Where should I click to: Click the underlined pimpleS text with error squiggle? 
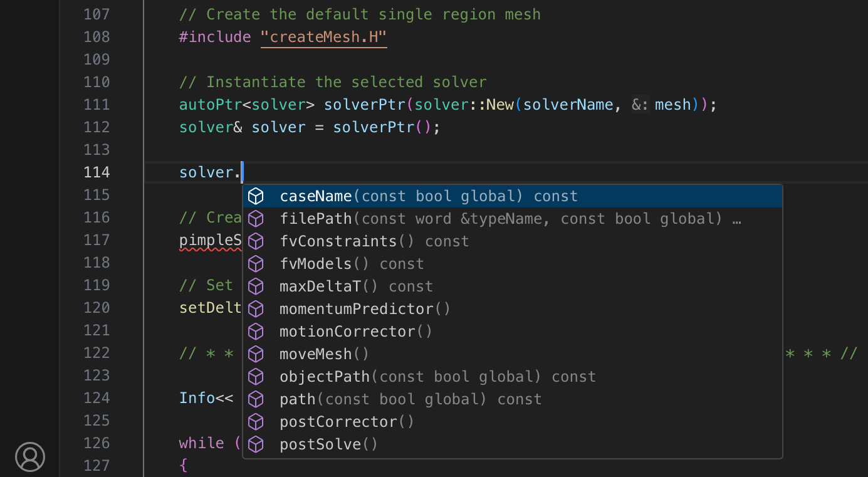[209, 239]
